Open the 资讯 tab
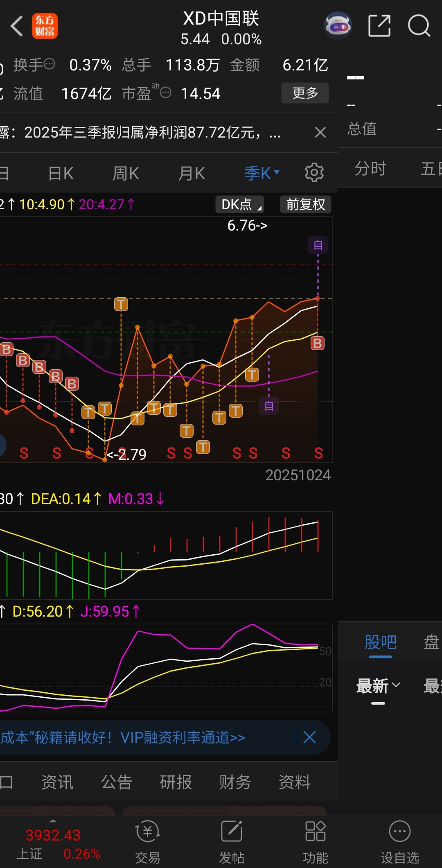Image resolution: width=442 pixels, height=868 pixels. click(x=57, y=782)
